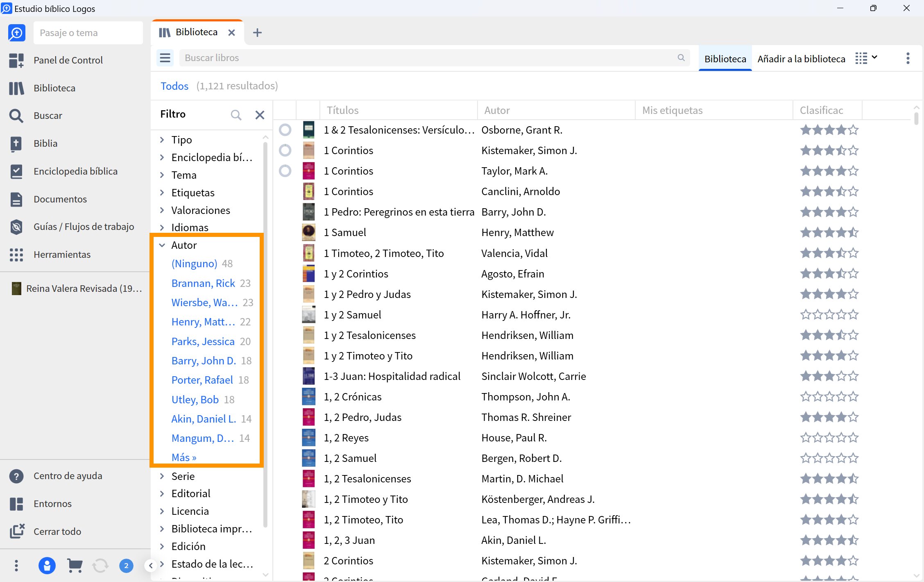Image resolution: width=924 pixels, height=582 pixels.
Task: Rate 1, 2 Crónicas with stars
Action: 829,397
